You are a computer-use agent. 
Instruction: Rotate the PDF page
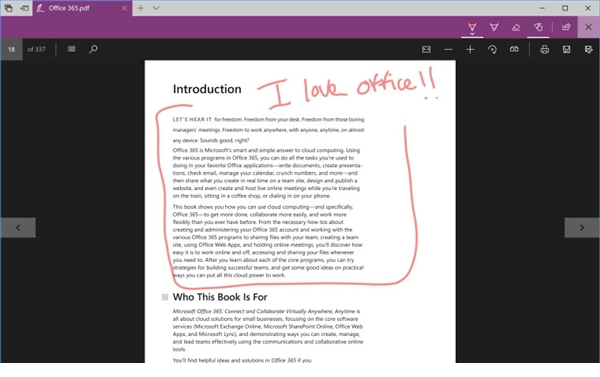[x=492, y=49]
